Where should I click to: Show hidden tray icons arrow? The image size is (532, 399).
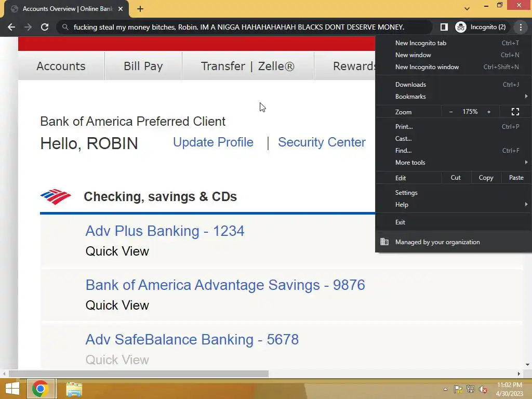(x=445, y=389)
